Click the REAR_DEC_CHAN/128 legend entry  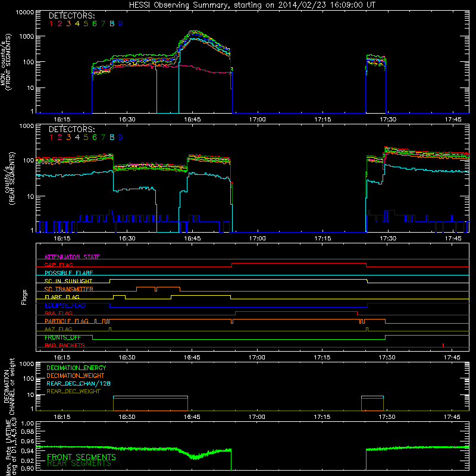click(79, 384)
